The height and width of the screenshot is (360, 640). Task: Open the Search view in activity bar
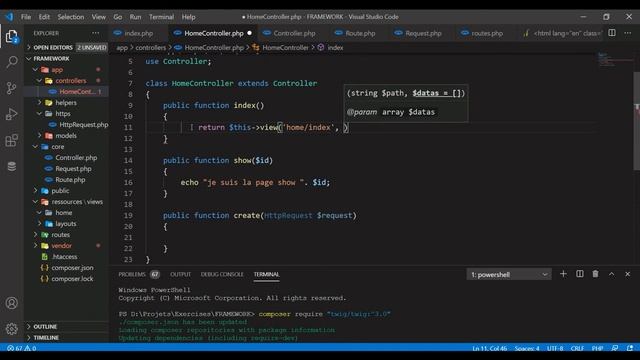click(x=11, y=62)
